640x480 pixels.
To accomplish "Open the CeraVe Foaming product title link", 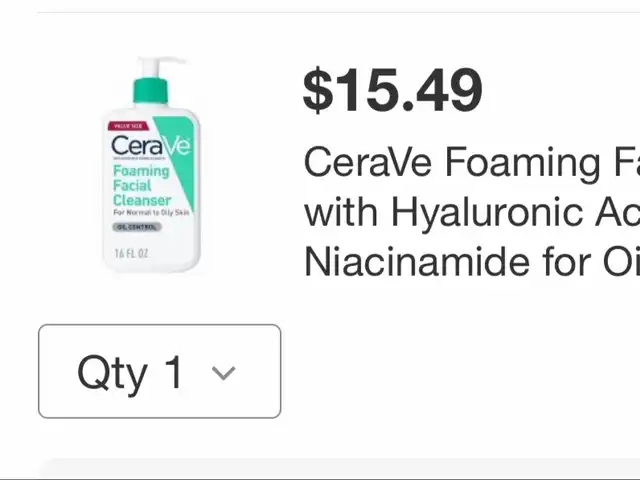I will coord(472,212).
